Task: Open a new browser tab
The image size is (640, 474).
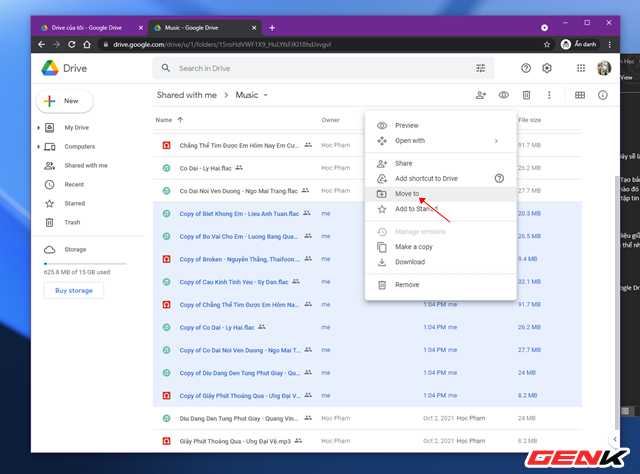Action: pyautogui.click(x=272, y=28)
